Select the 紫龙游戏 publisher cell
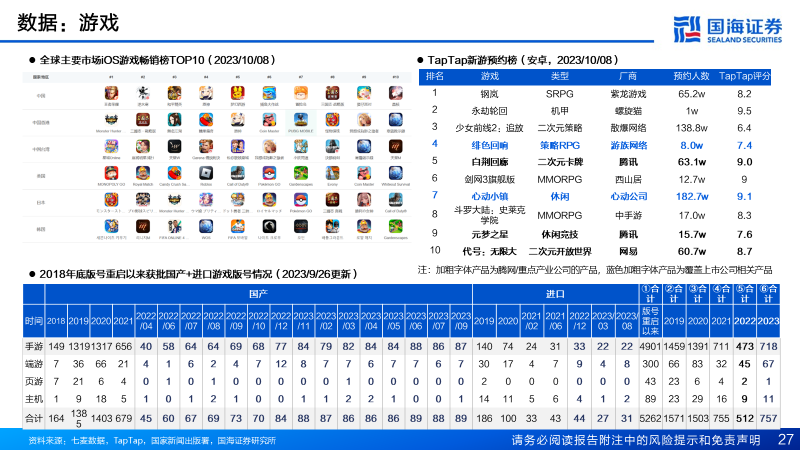 628,94
